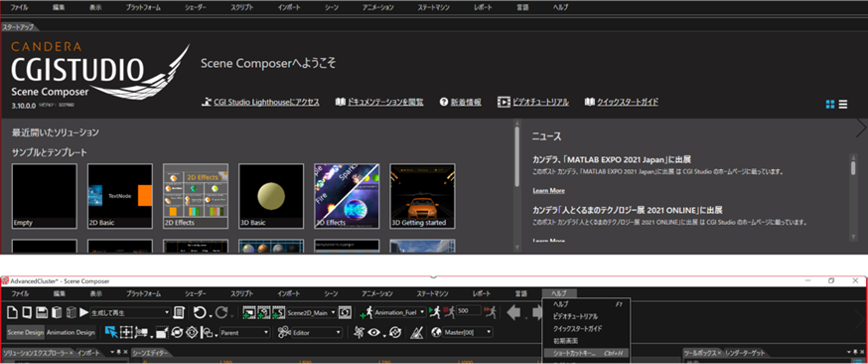Click the New Solution file icon

[x=12, y=313]
